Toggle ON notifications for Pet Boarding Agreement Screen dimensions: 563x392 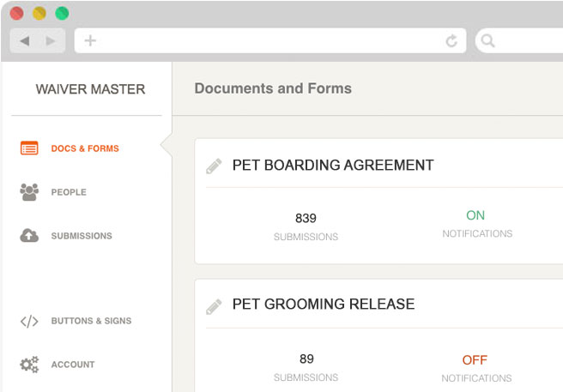[x=475, y=215]
